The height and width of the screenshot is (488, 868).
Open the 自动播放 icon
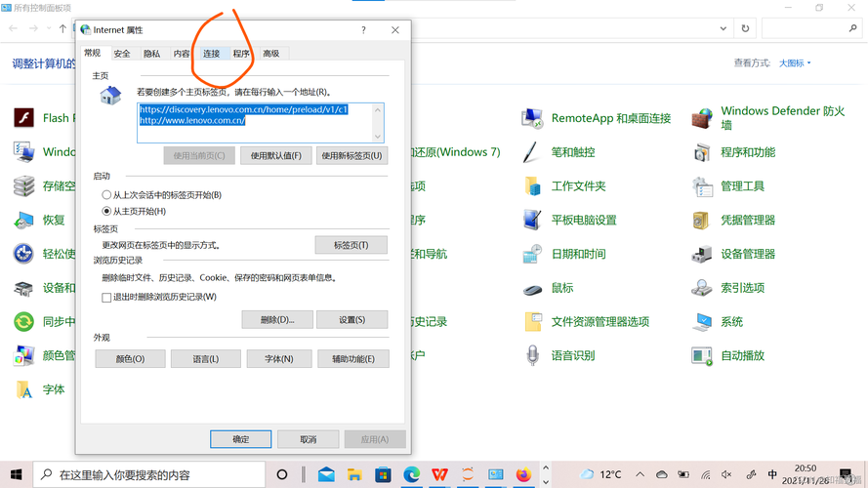pyautogui.click(x=702, y=356)
